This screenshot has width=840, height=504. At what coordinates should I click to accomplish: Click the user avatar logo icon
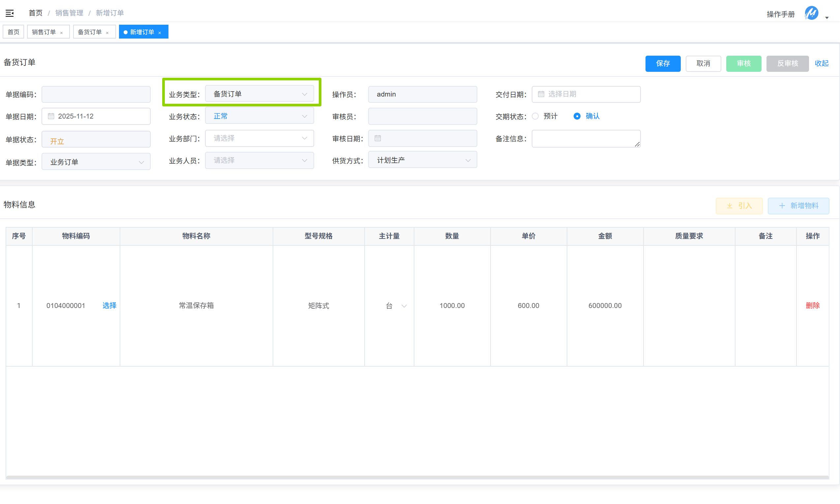pyautogui.click(x=811, y=13)
